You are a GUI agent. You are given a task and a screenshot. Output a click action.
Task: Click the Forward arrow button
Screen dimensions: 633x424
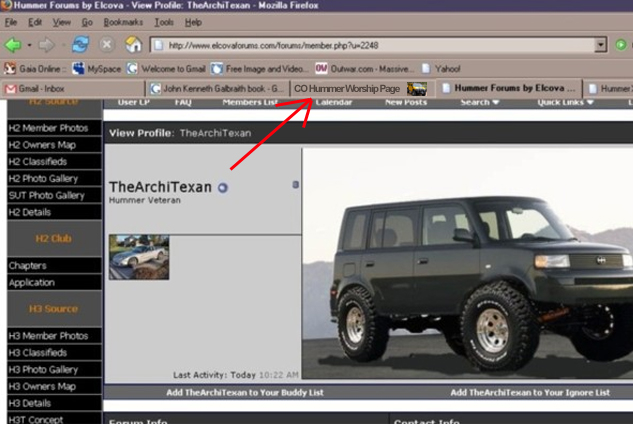tap(46, 45)
